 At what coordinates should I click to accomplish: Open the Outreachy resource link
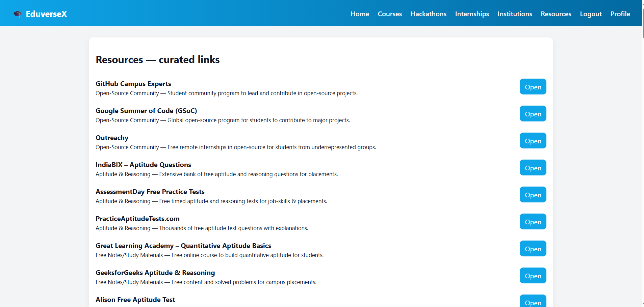(533, 141)
